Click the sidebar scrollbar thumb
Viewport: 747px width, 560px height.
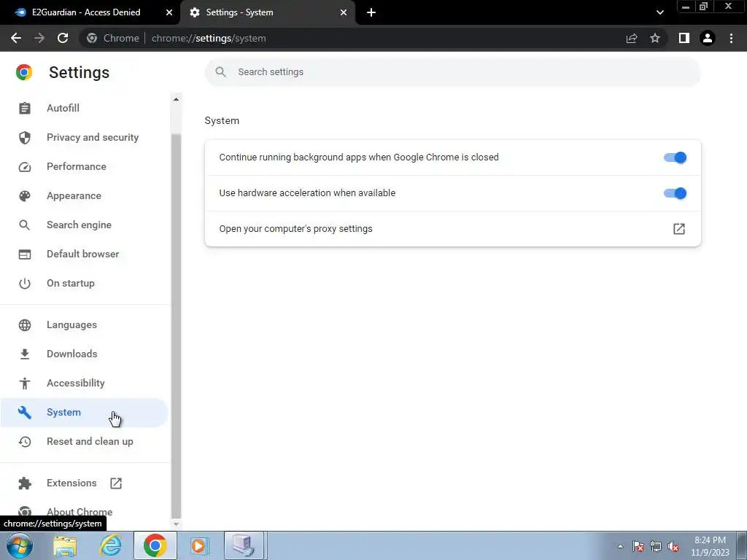pyautogui.click(x=176, y=326)
